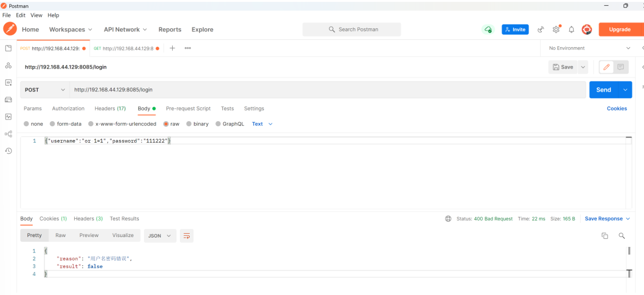The width and height of the screenshot is (644, 295).
Task: Open the Save options arrow
Action: point(583,67)
